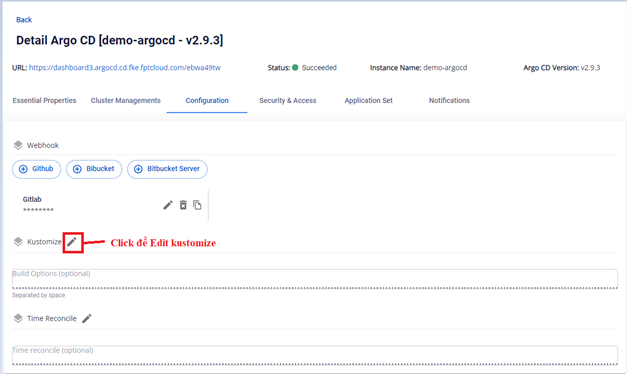
Task: Add a Bibucket webhook
Action: click(x=94, y=169)
